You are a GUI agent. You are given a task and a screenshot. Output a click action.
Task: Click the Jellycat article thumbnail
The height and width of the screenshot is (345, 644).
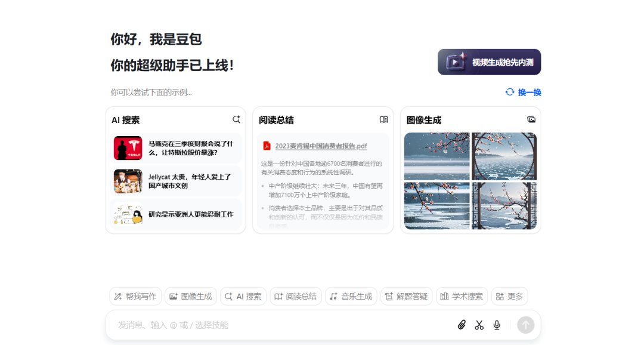128,181
